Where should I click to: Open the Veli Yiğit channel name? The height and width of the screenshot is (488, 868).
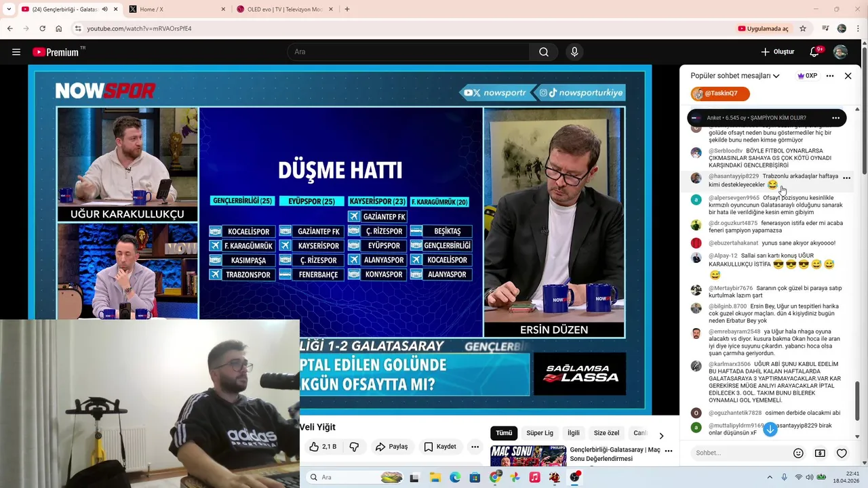pos(317,427)
